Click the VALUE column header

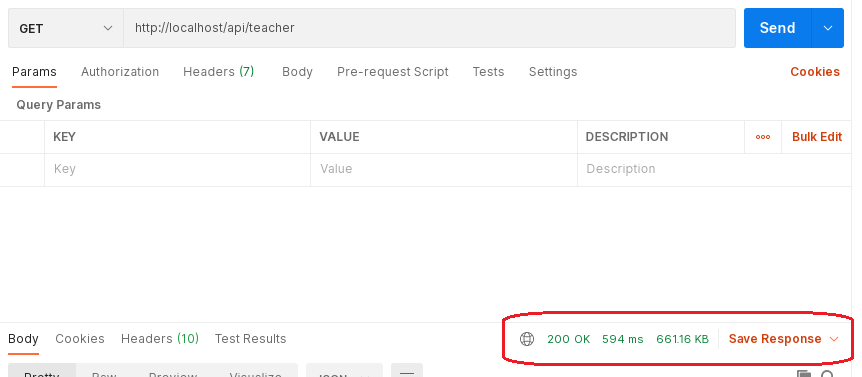point(339,137)
